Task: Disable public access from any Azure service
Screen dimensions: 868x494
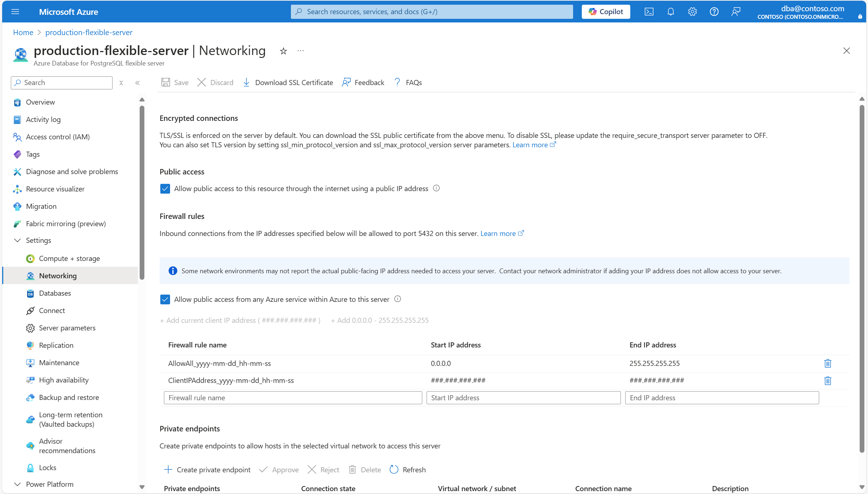Action: 165,299
